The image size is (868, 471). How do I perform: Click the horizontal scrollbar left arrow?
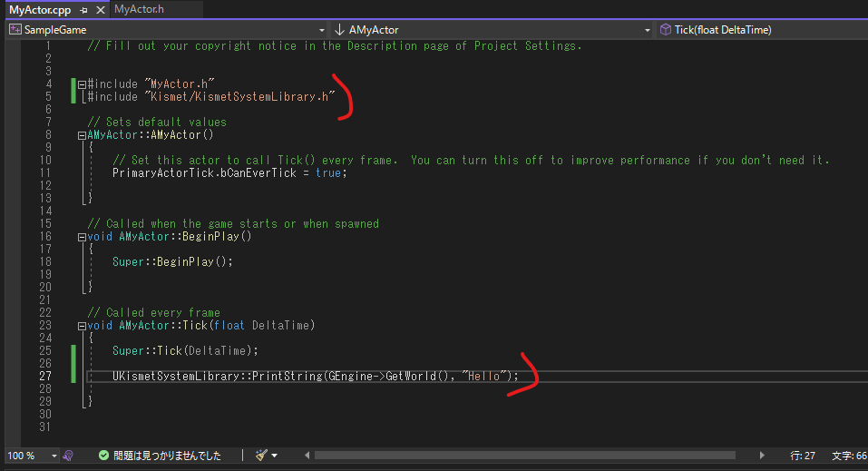pos(307,456)
